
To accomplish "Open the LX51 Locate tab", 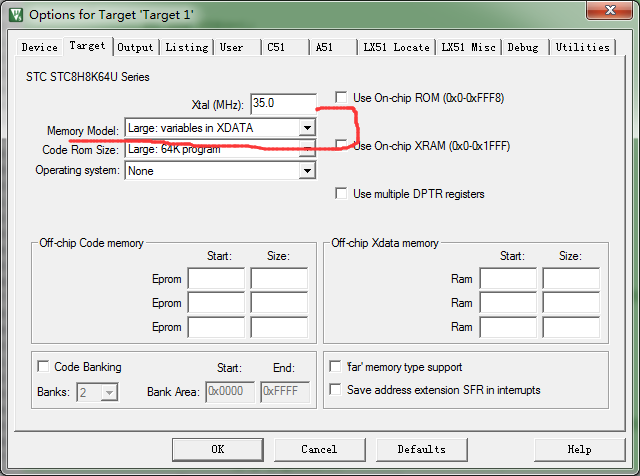I will tap(396, 47).
